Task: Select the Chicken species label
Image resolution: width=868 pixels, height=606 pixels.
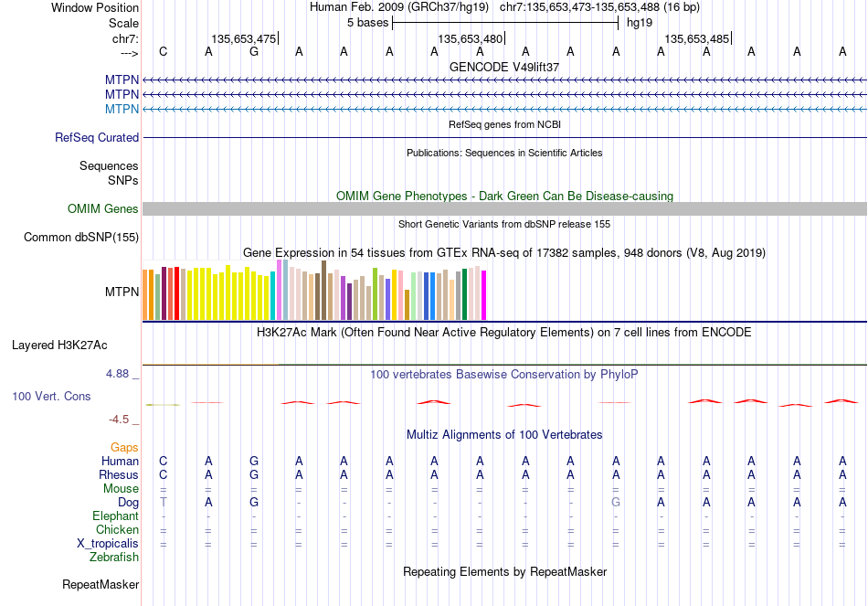Action: [x=117, y=529]
